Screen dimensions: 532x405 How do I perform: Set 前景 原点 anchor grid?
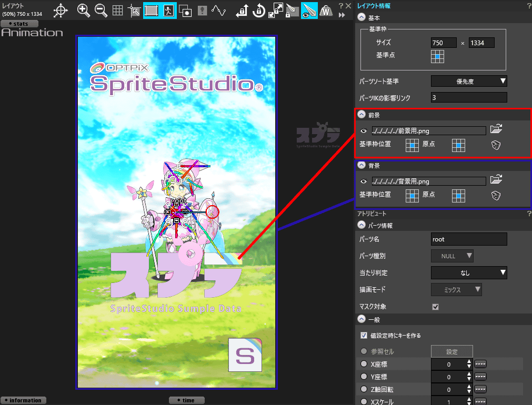tap(458, 145)
